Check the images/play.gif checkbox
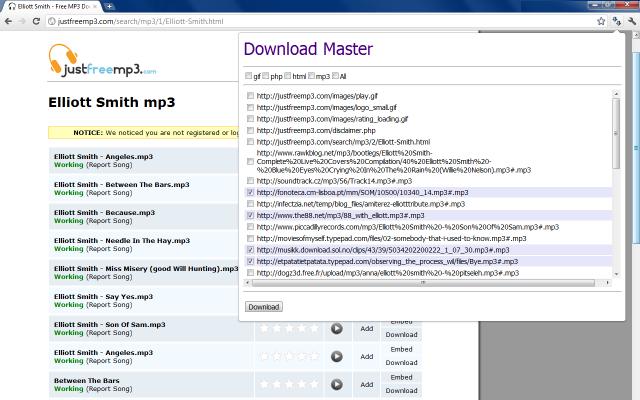Viewport: 640px width, 400px height. (x=250, y=96)
